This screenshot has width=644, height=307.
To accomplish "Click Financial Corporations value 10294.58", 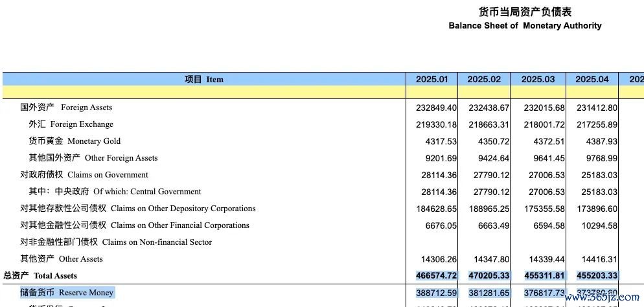I will 599,226.
